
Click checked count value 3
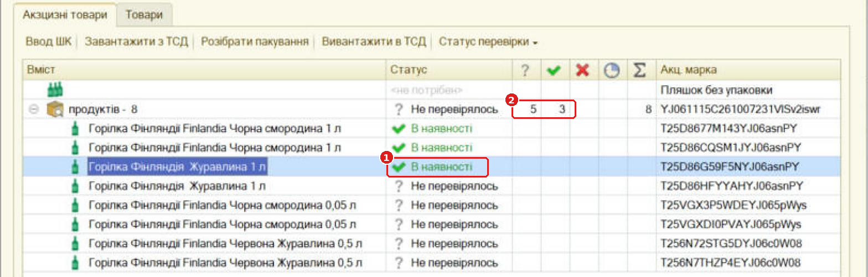pos(562,109)
